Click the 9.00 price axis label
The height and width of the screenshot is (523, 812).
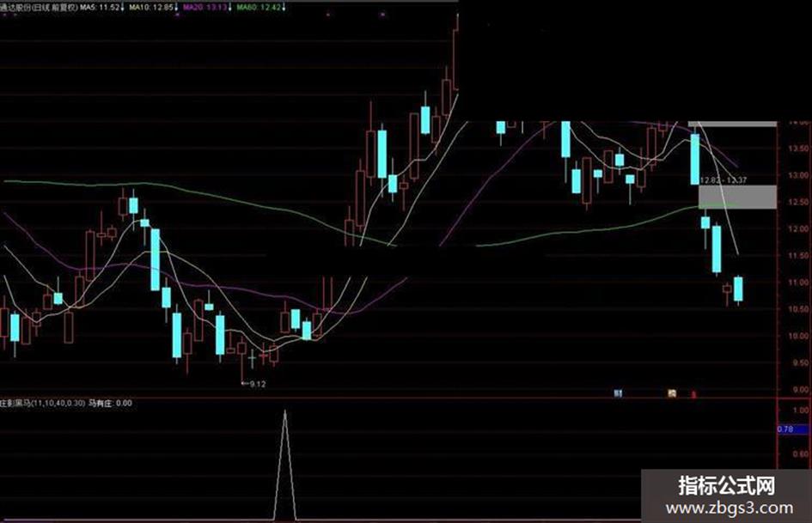[800, 389]
